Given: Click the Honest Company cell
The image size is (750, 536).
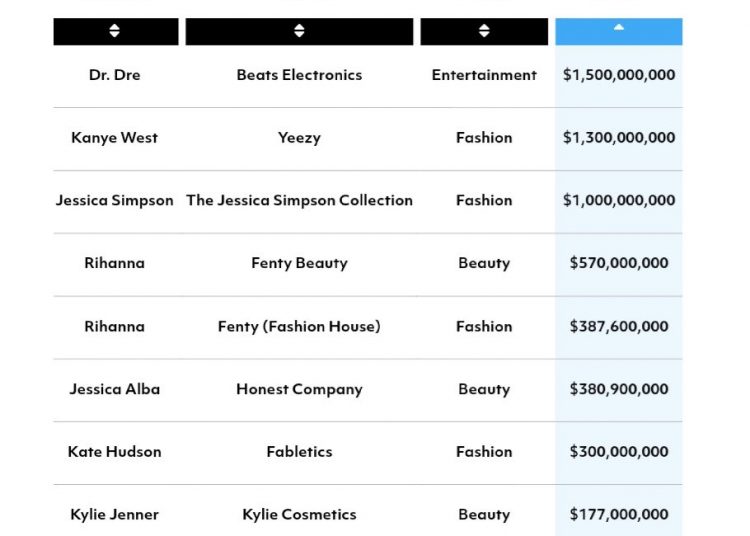Looking at the screenshot, I should tap(299, 389).
